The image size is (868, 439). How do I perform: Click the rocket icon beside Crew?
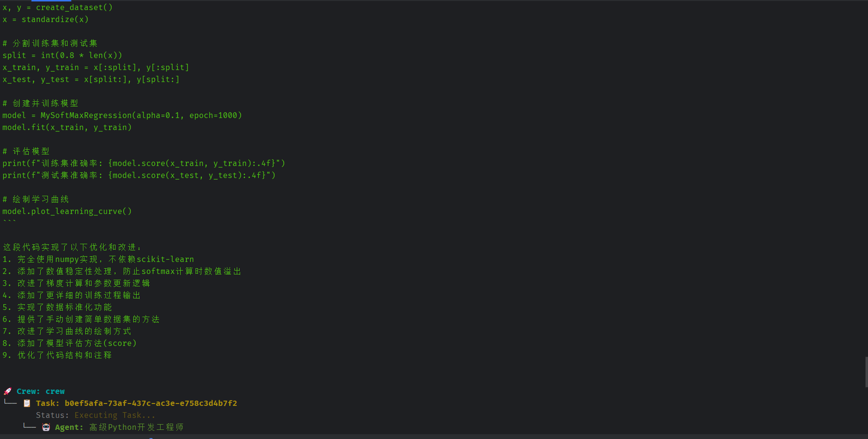click(x=8, y=392)
